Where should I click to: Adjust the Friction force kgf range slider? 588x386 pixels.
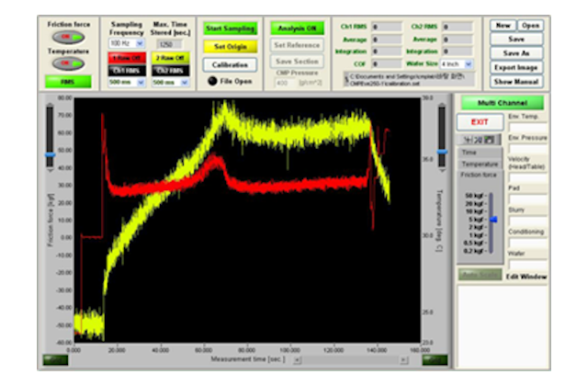[x=493, y=220]
